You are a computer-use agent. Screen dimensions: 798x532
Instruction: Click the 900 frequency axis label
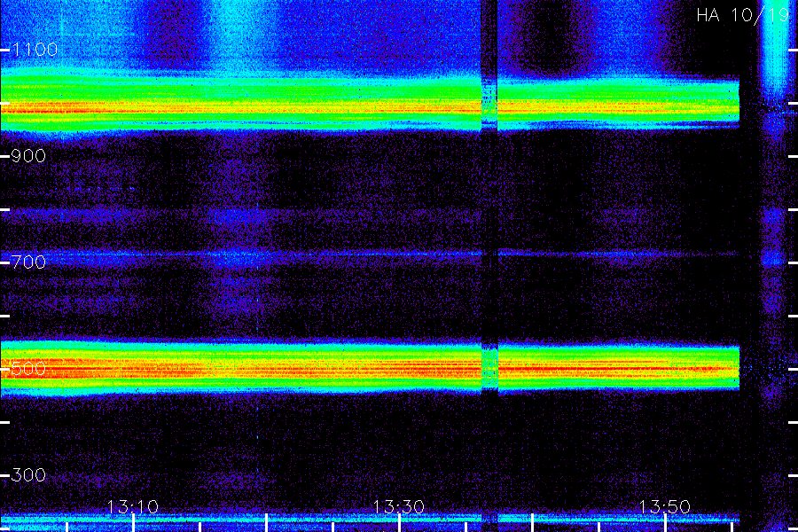(28, 156)
